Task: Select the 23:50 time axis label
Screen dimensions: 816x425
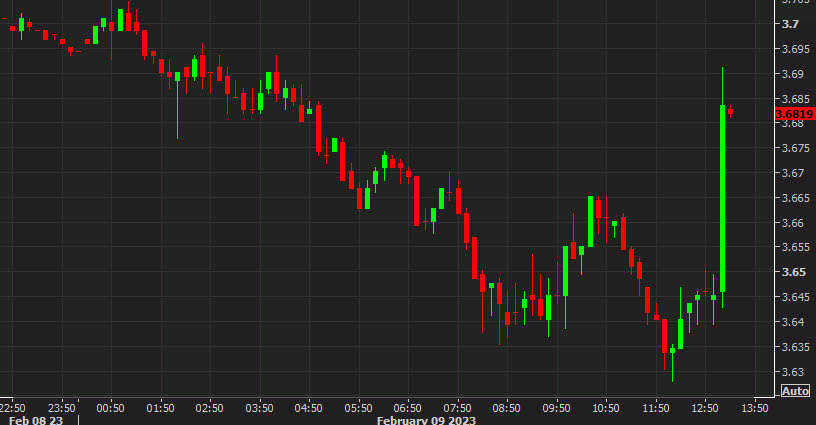Action: point(62,408)
